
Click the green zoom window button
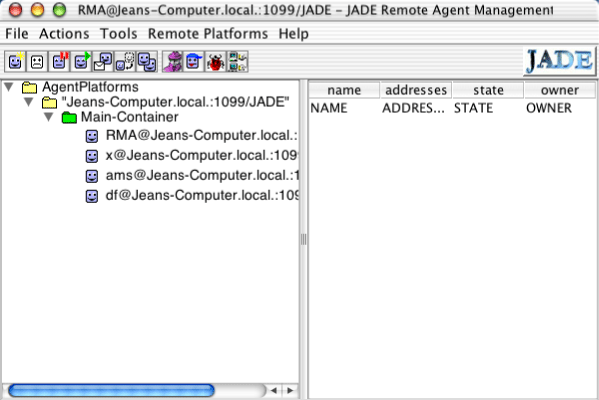pos(59,10)
